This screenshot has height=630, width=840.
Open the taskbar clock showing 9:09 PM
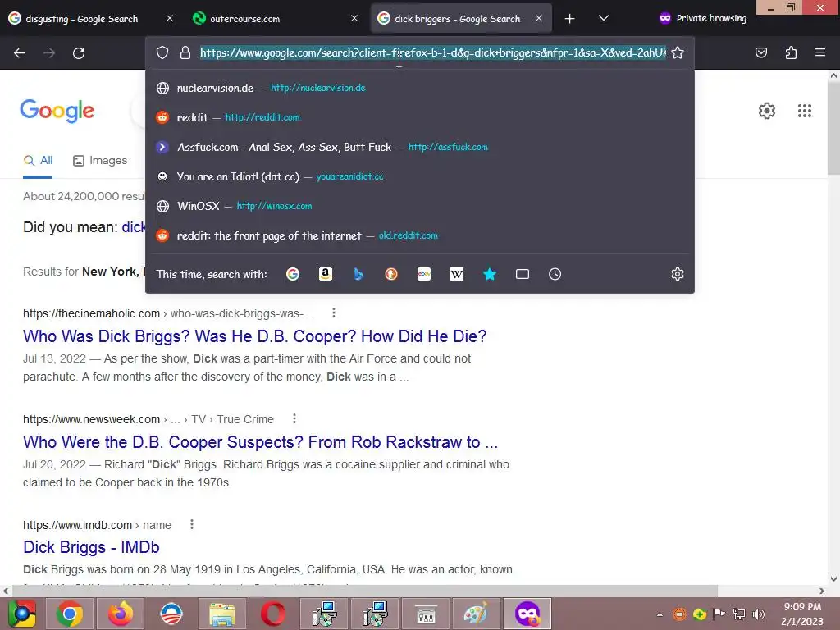802,614
